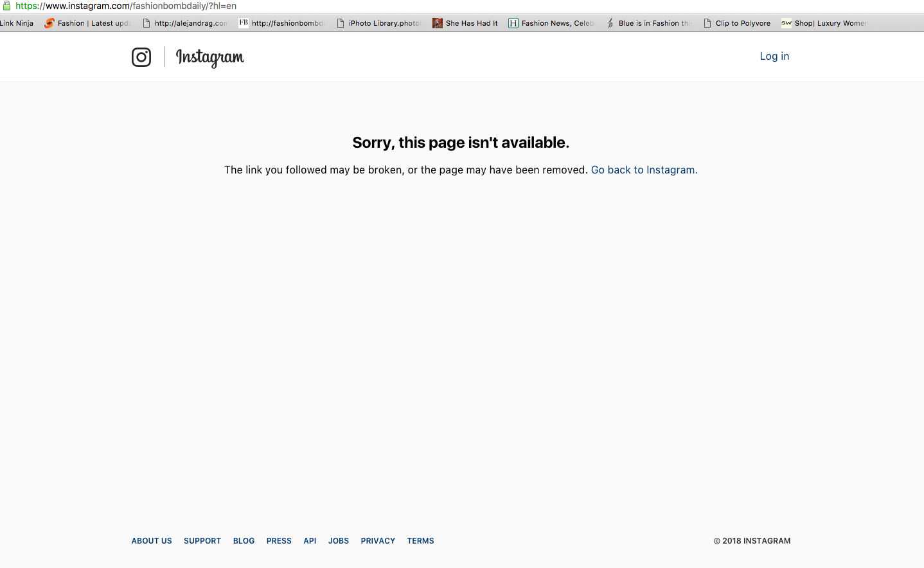Screen dimensions: 924x568
Task: Click the iPhoto Library bookmark page icon
Action: (341, 23)
